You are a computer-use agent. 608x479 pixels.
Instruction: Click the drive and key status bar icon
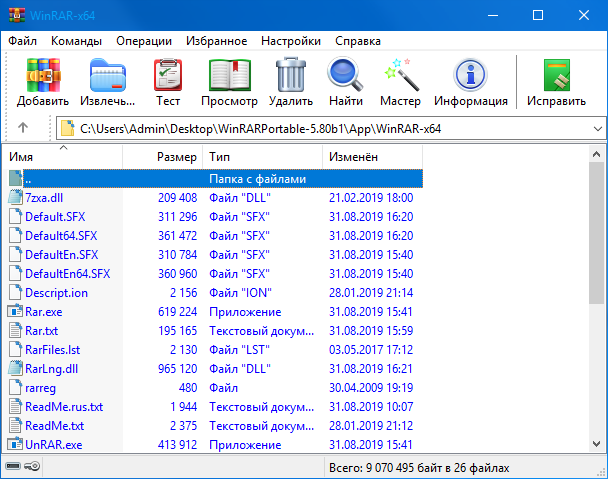[x=22, y=468]
